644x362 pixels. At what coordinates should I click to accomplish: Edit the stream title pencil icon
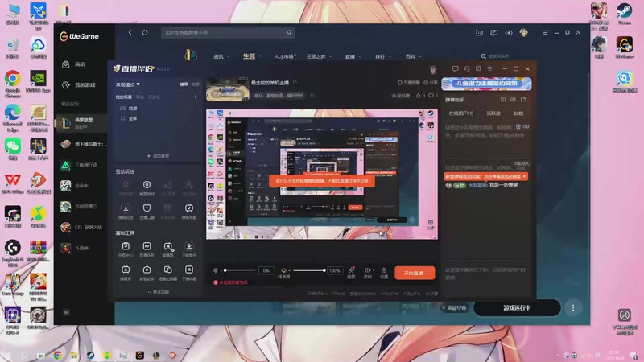[x=295, y=83]
